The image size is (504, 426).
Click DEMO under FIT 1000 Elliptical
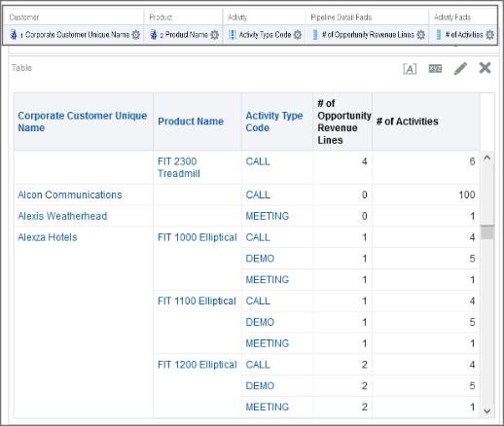(260, 259)
